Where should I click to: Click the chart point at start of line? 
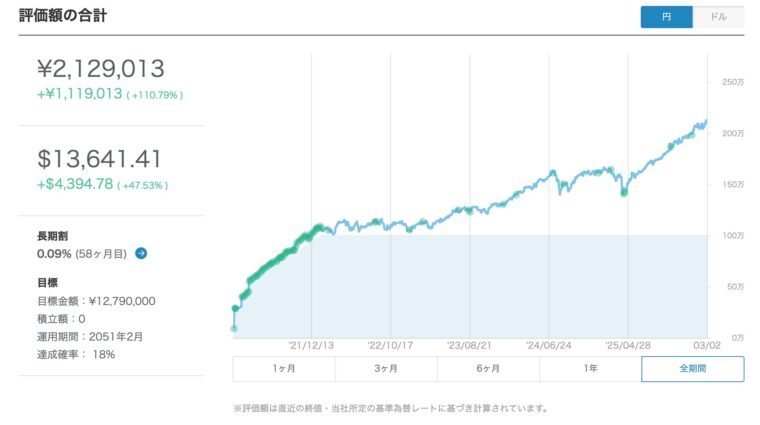(x=235, y=328)
